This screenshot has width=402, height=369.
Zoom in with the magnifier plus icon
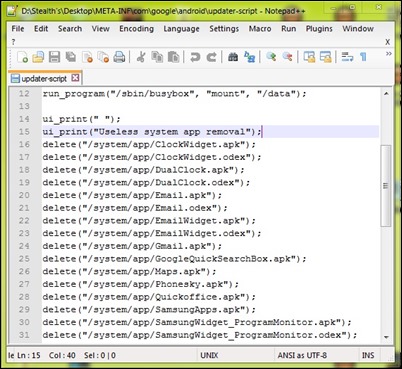[271, 57]
